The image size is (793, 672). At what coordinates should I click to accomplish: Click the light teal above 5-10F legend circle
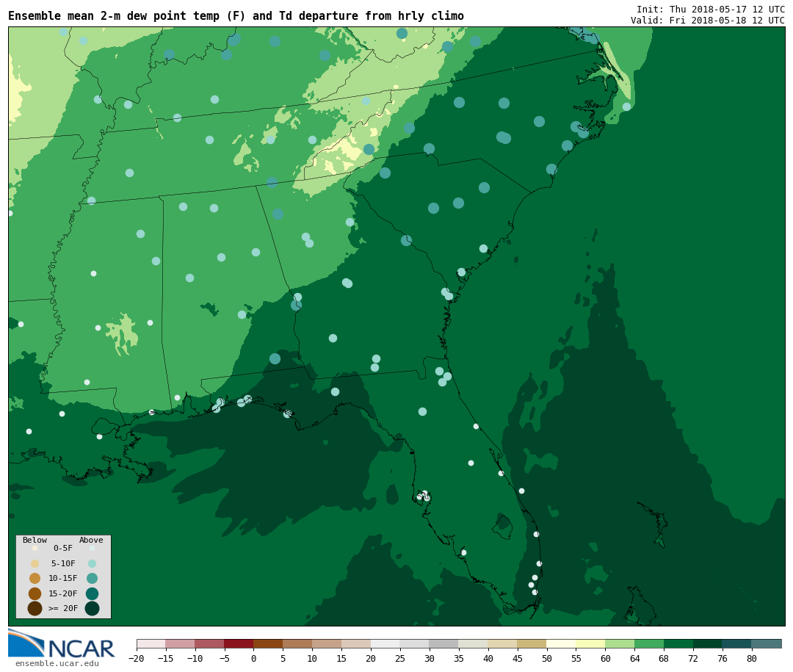[x=92, y=564]
